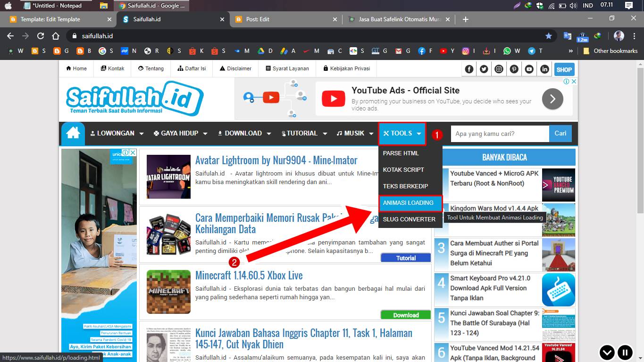Open the YouTube bookmark labeled Y
This screenshot has width=644, height=362.
click(x=448, y=51)
